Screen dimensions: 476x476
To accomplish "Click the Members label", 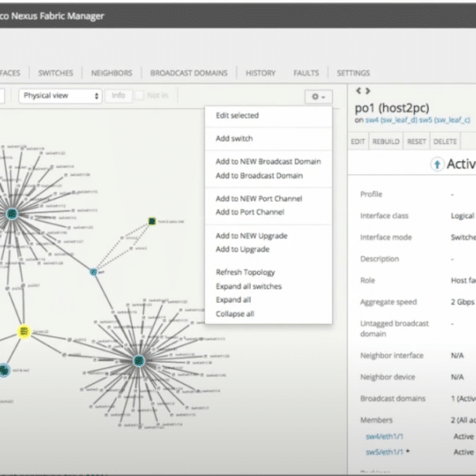I will click(377, 420).
